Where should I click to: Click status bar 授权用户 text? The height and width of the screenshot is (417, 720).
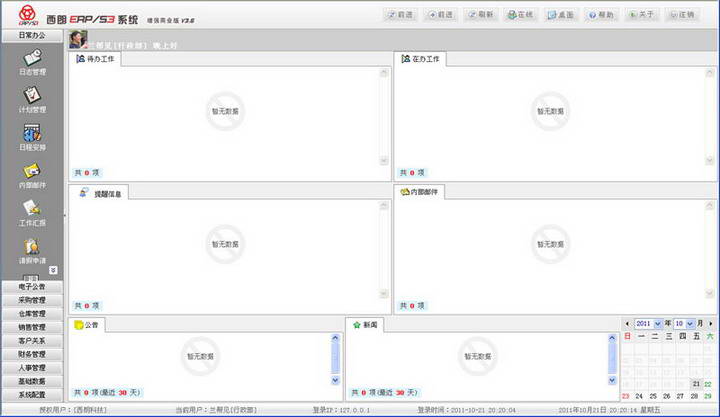73,410
